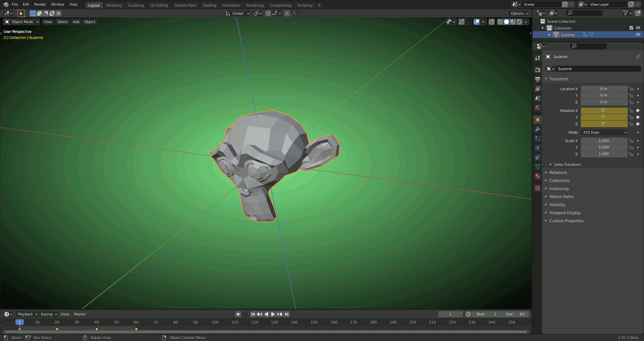Open the Object Data properties tab
This screenshot has width=644, height=341.
(x=538, y=167)
